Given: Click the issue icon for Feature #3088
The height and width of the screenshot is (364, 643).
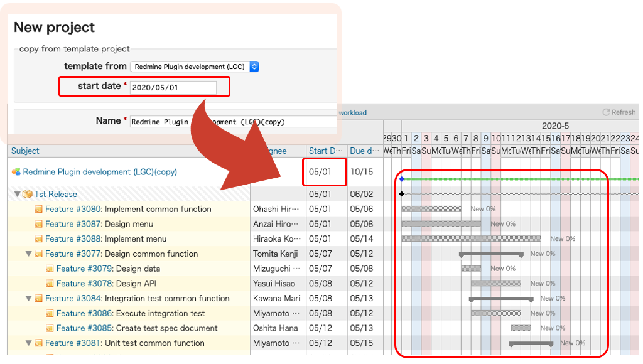Looking at the screenshot, I should [x=38, y=238].
